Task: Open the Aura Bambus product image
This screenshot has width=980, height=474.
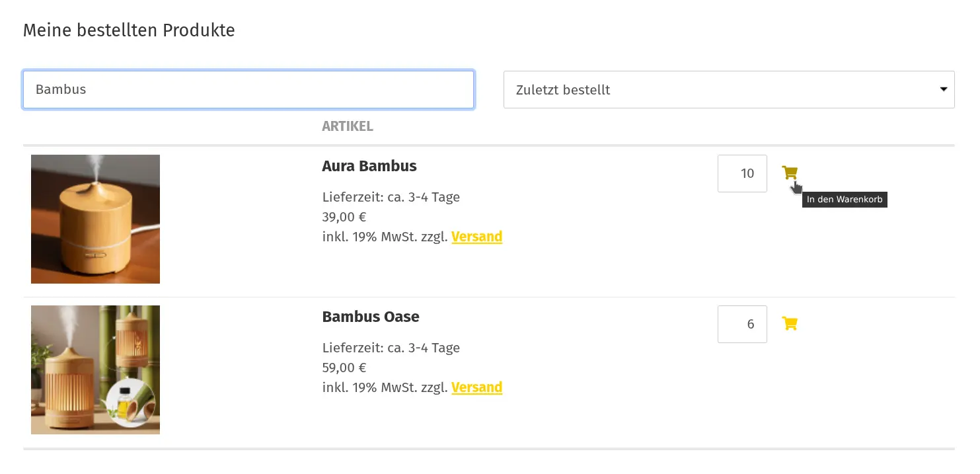Action: click(x=95, y=219)
